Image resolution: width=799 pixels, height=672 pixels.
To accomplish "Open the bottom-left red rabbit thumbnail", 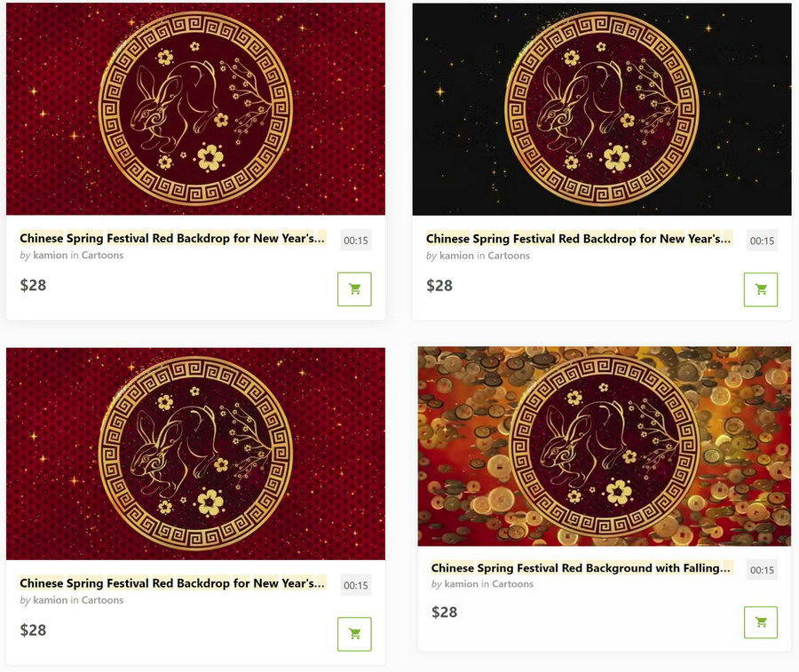I will pyautogui.click(x=195, y=454).
